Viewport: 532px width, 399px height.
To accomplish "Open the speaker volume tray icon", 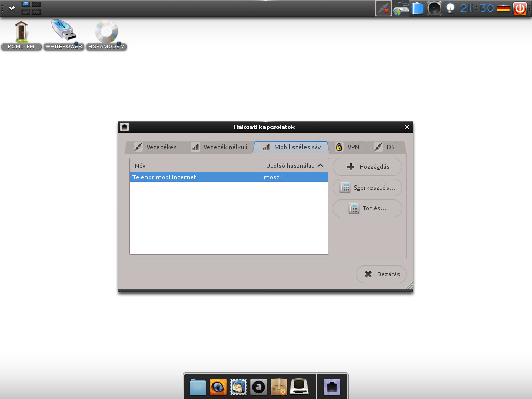I will click(x=434, y=8).
